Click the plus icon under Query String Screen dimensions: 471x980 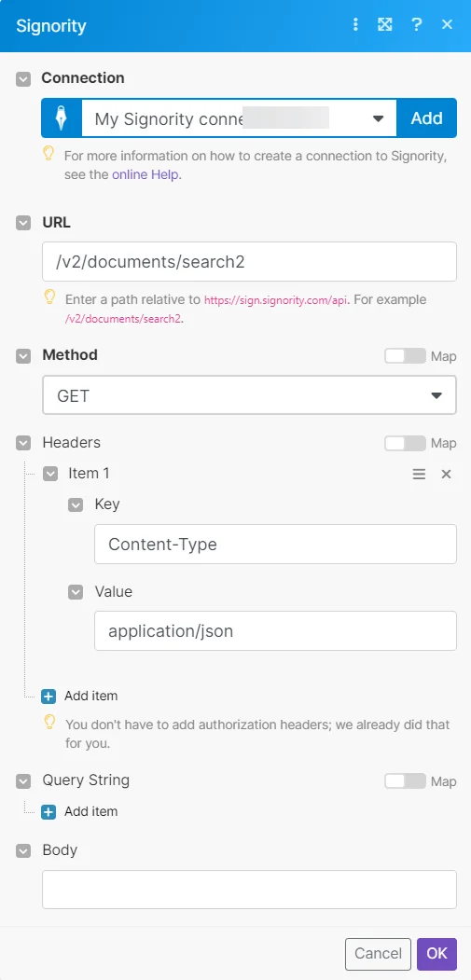coord(48,811)
